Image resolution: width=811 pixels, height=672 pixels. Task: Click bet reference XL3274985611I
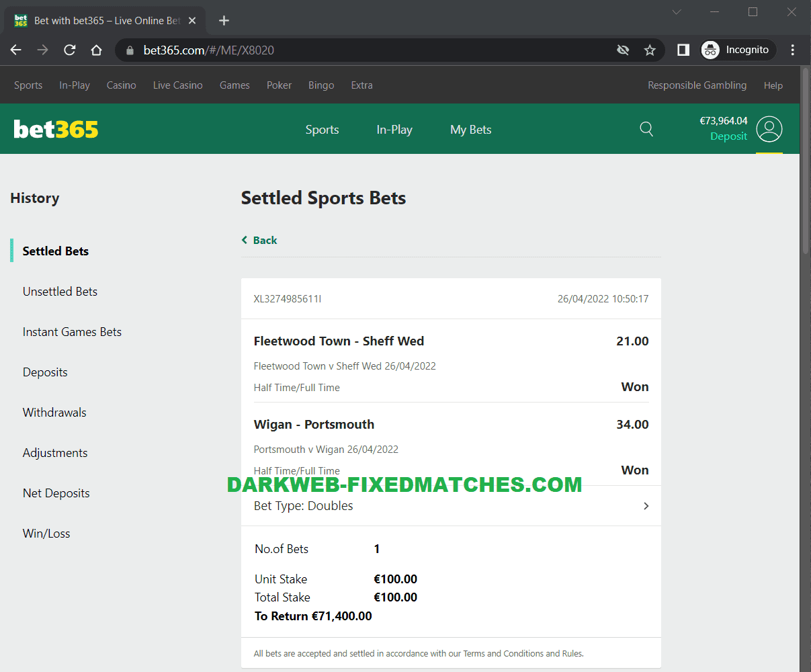pos(288,299)
